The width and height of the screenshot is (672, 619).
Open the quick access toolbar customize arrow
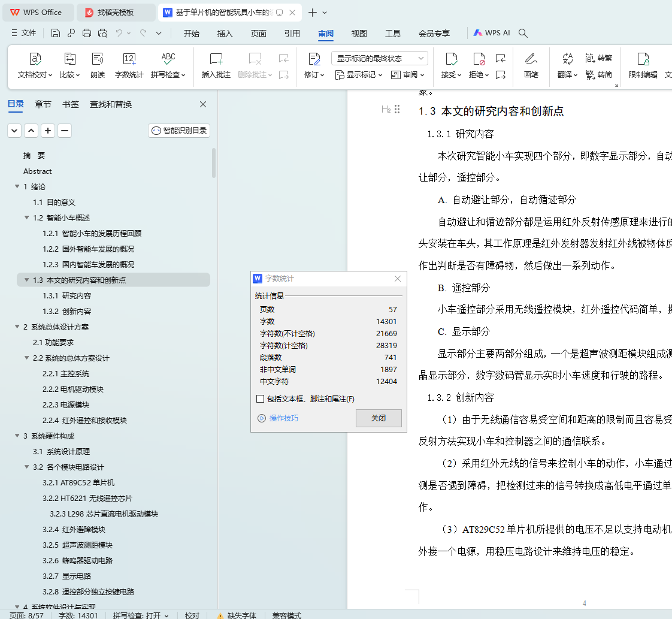(159, 33)
